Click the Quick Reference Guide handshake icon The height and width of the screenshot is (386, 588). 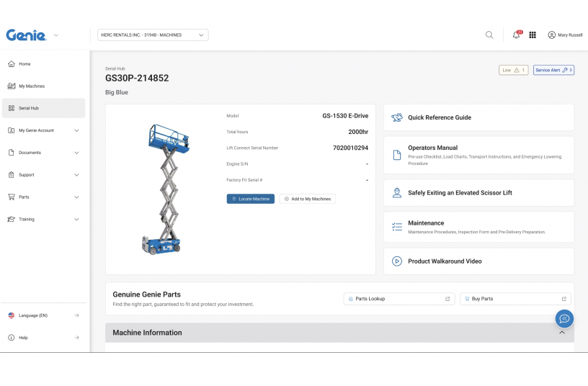[396, 117]
